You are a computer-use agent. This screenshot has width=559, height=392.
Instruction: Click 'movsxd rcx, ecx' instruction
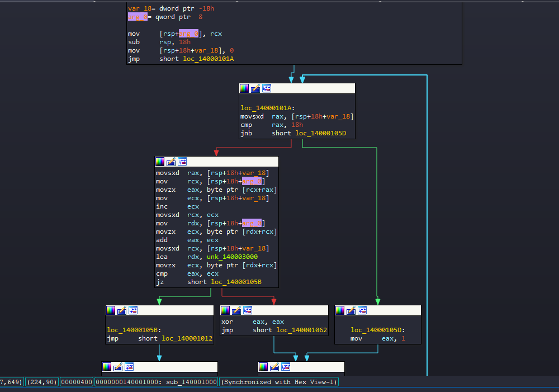(x=187, y=215)
